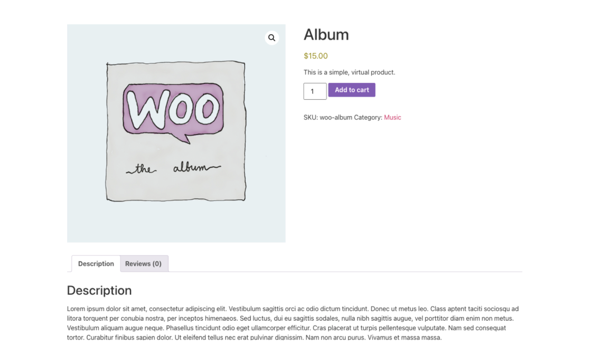Click the simple virtual product sentence
The height and width of the screenshot is (364, 590).
[349, 72]
